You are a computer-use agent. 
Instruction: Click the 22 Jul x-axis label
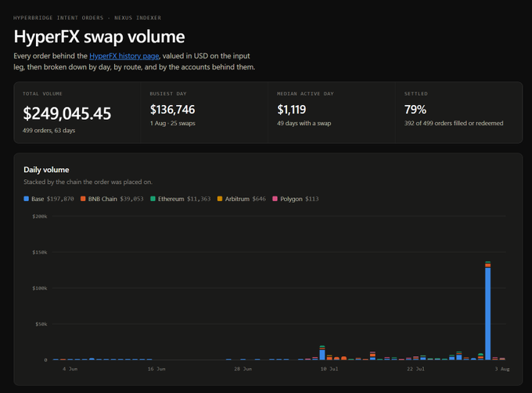click(415, 369)
